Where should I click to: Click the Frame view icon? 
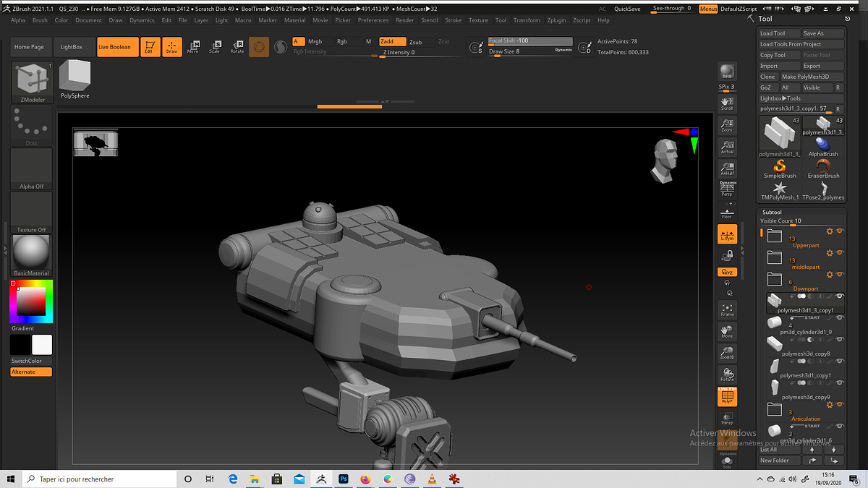(x=727, y=309)
